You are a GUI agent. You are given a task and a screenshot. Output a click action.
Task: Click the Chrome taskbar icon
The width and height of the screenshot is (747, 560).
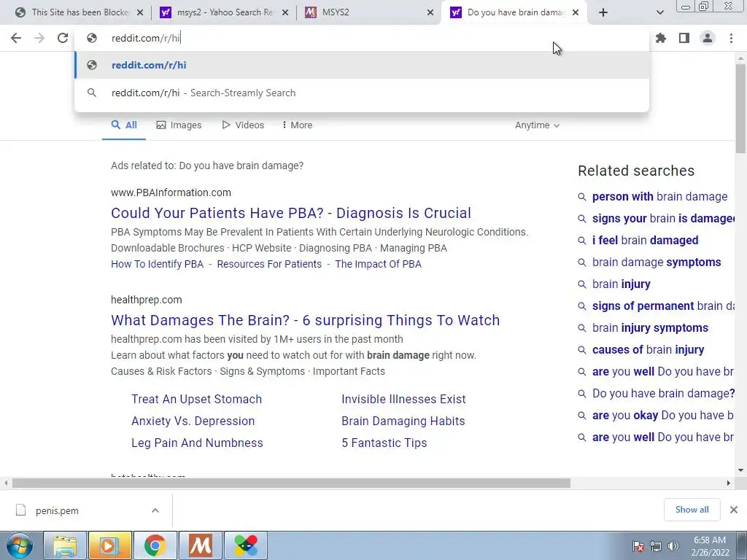[155, 545]
